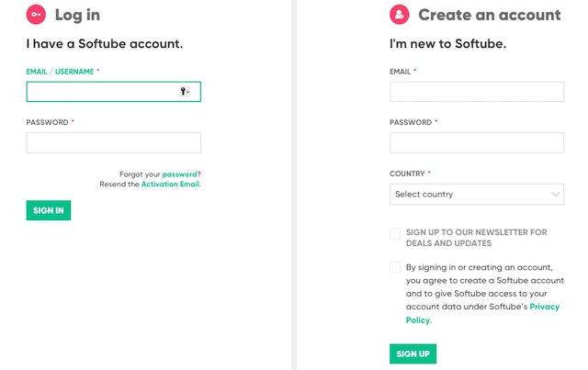
Task: Select the Password field in Create an account
Action: click(x=477, y=142)
